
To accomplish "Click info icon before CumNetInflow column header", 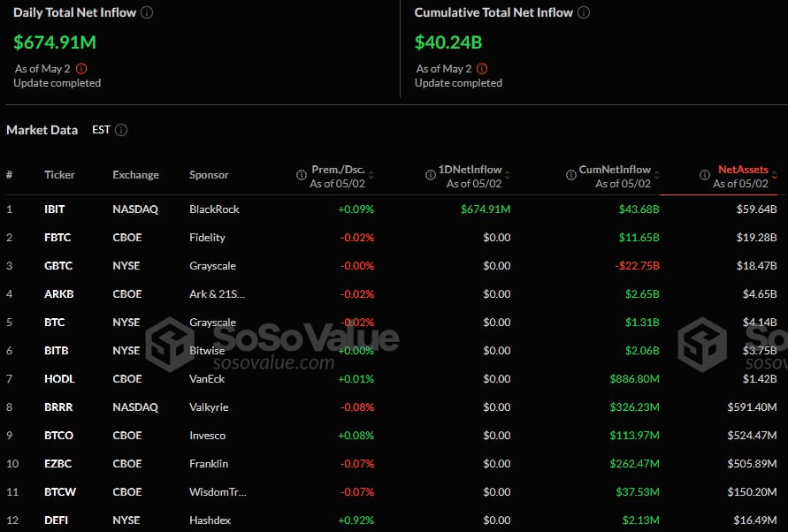I will tap(571, 175).
